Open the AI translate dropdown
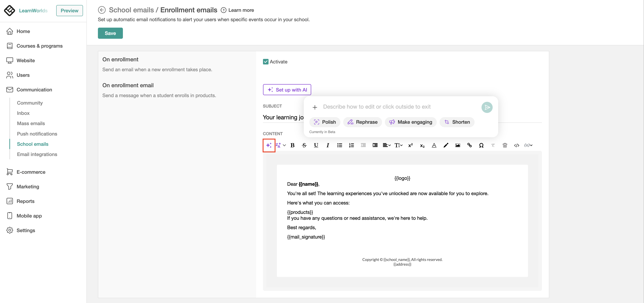This screenshot has height=303, width=644. 281,145
